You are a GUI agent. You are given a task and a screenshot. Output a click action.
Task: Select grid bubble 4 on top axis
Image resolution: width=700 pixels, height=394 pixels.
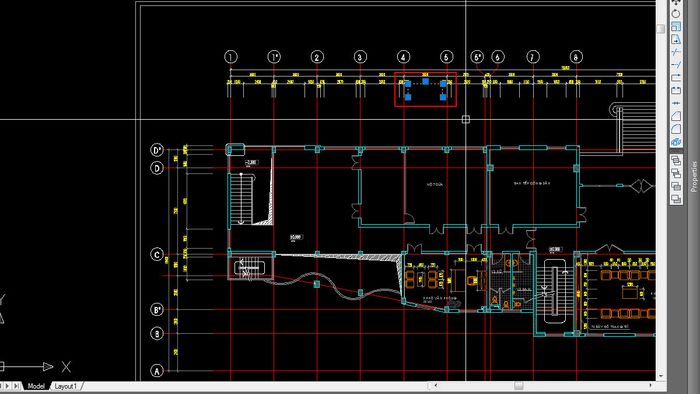point(404,57)
